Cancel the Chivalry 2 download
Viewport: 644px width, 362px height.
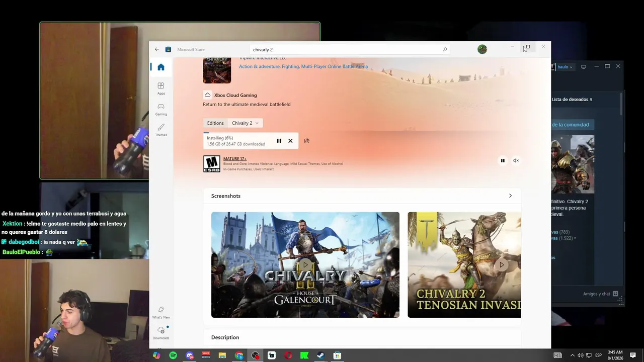290,141
